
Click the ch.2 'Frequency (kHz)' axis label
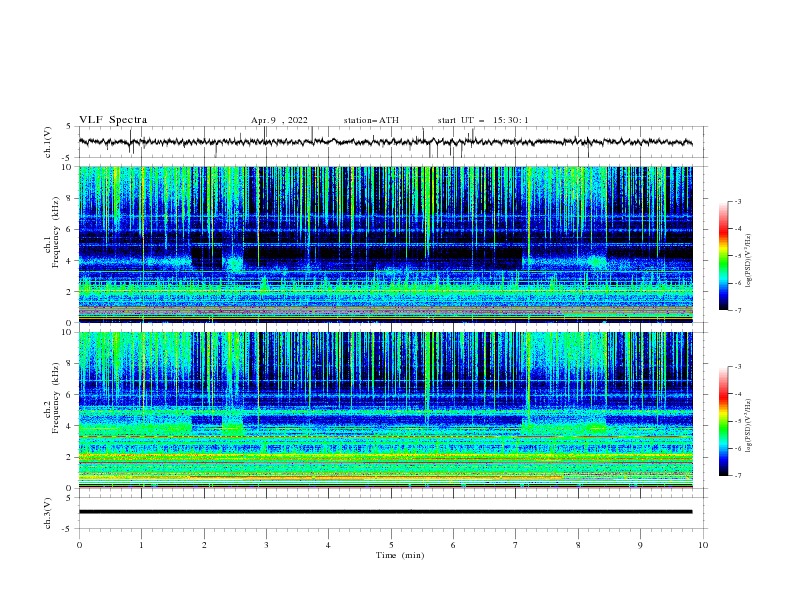click(55, 398)
